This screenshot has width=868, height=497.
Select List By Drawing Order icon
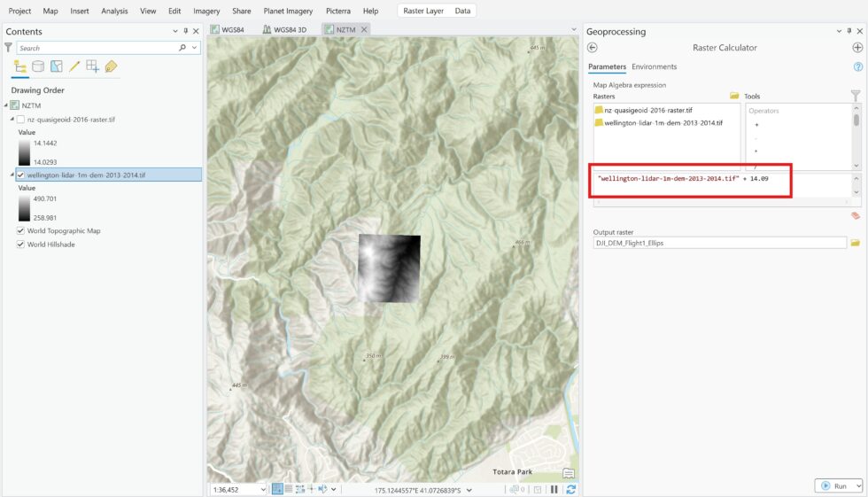[19, 67]
